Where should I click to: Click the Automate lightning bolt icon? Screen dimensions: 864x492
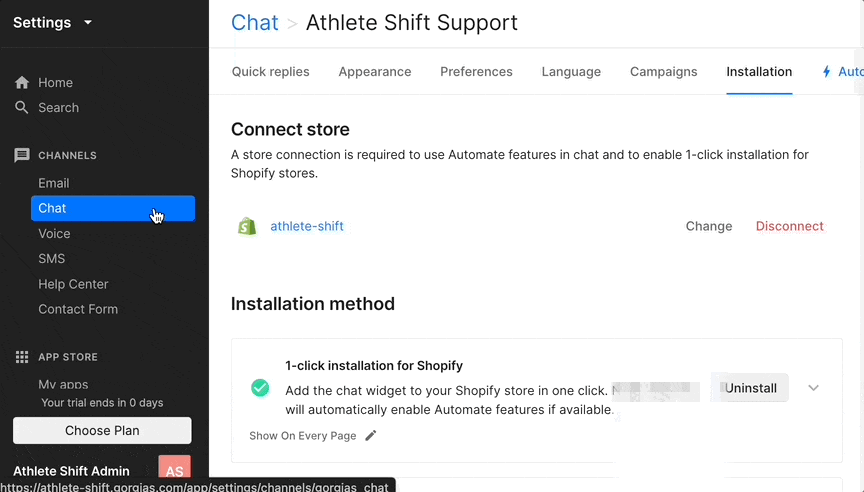coord(826,72)
